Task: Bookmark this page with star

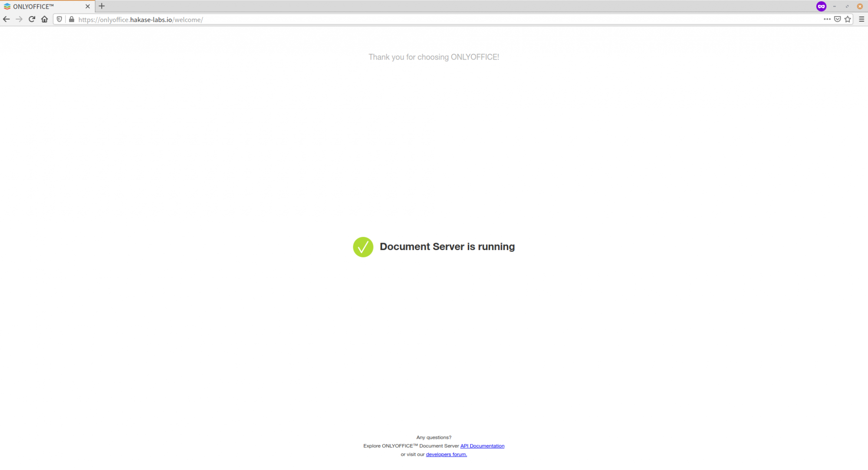Action: [848, 19]
